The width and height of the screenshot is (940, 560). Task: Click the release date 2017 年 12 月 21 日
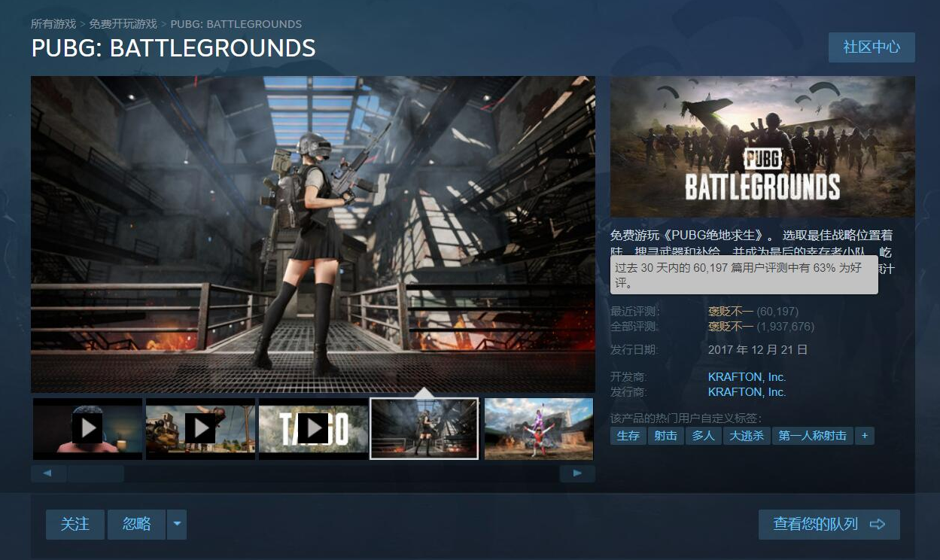(758, 350)
